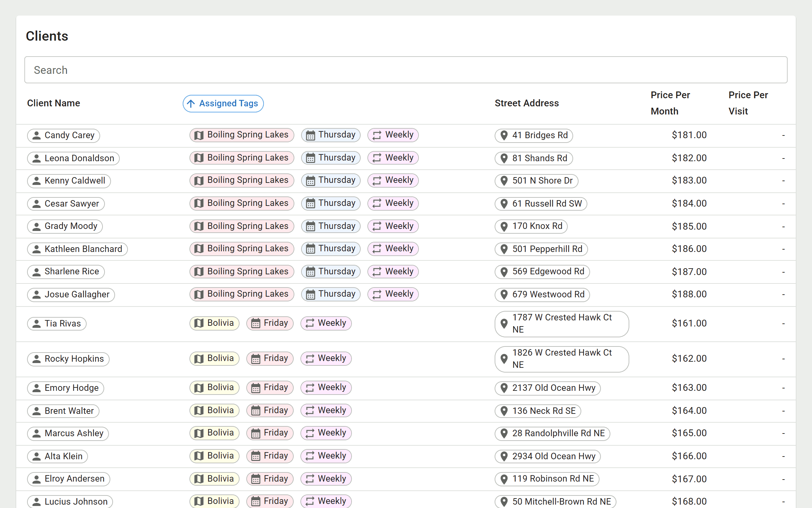Click the map icon in Leona Donaldson's Boiling Spring Lakes tag
This screenshot has width=812, height=508.
pos(199,158)
